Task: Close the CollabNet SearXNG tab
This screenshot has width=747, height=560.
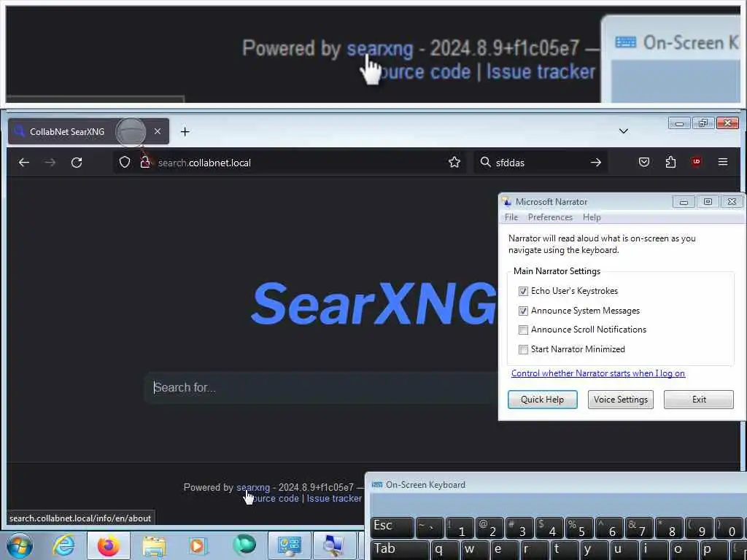Action: (158, 131)
